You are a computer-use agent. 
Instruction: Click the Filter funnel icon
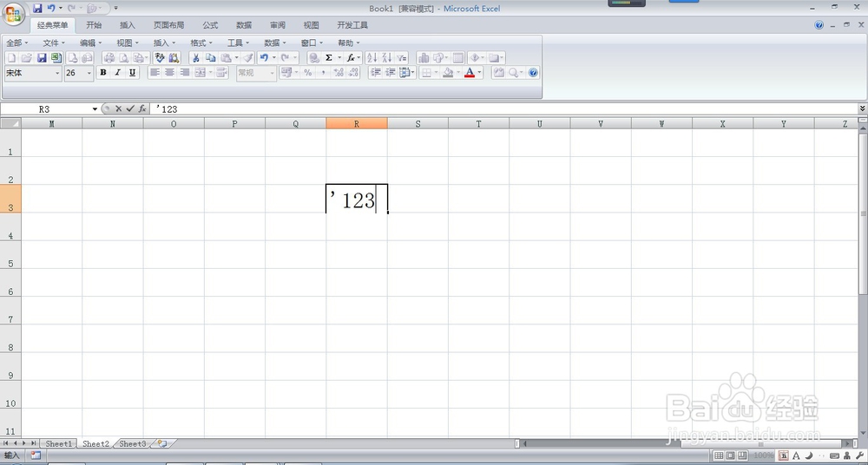402,57
